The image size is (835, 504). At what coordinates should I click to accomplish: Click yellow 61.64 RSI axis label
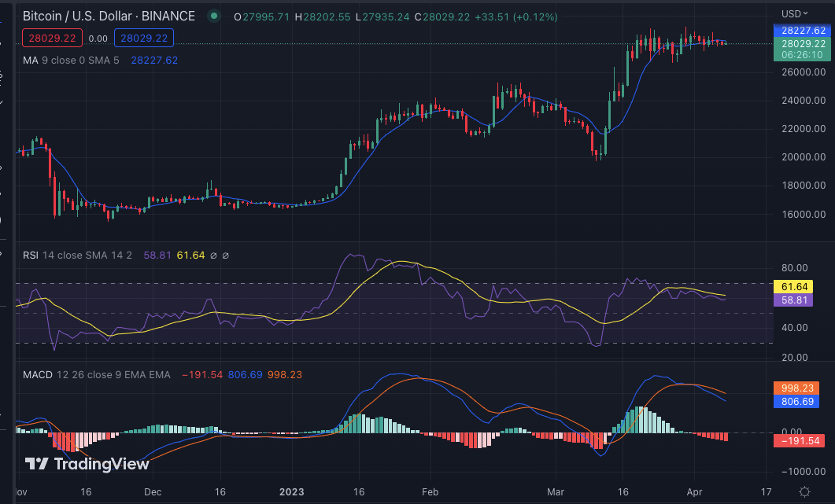pos(793,286)
